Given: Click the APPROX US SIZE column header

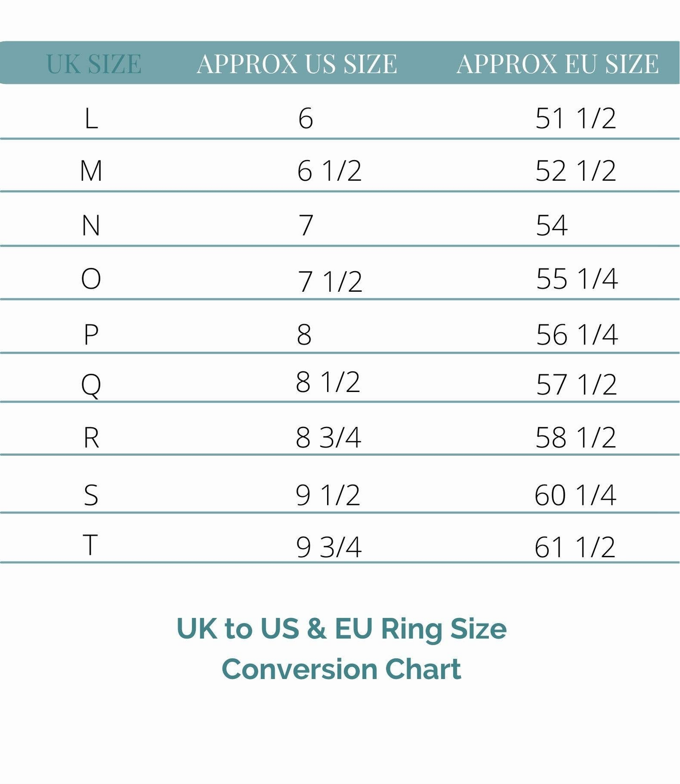Looking at the screenshot, I should click(296, 64).
